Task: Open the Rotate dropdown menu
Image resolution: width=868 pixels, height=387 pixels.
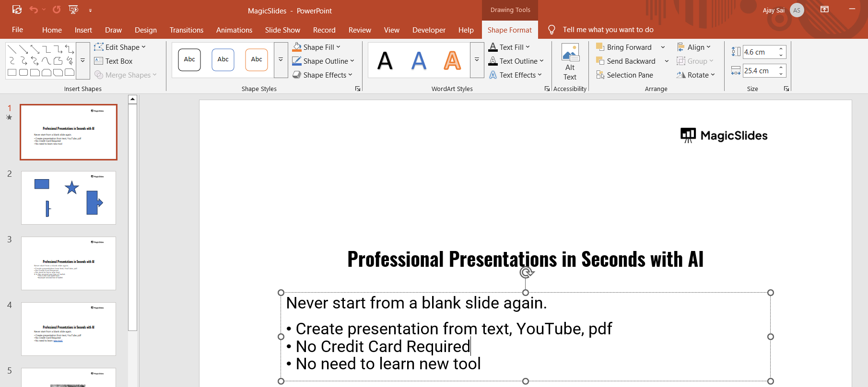Action: tap(696, 75)
